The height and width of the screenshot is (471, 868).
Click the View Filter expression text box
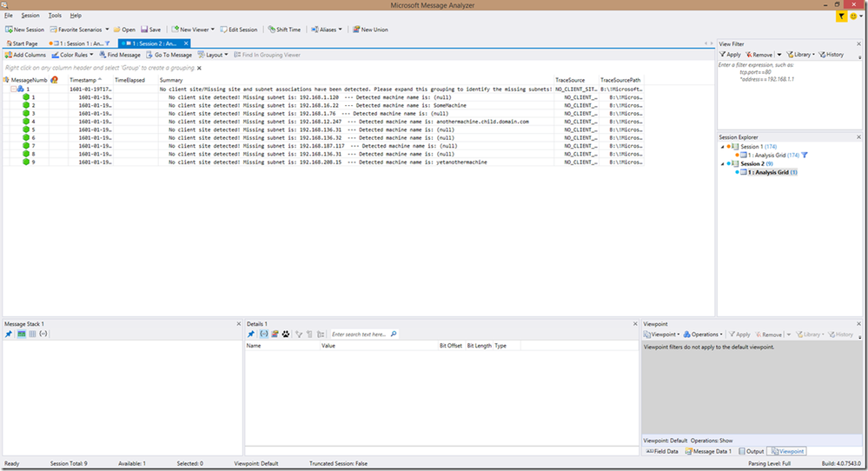click(790, 94)
